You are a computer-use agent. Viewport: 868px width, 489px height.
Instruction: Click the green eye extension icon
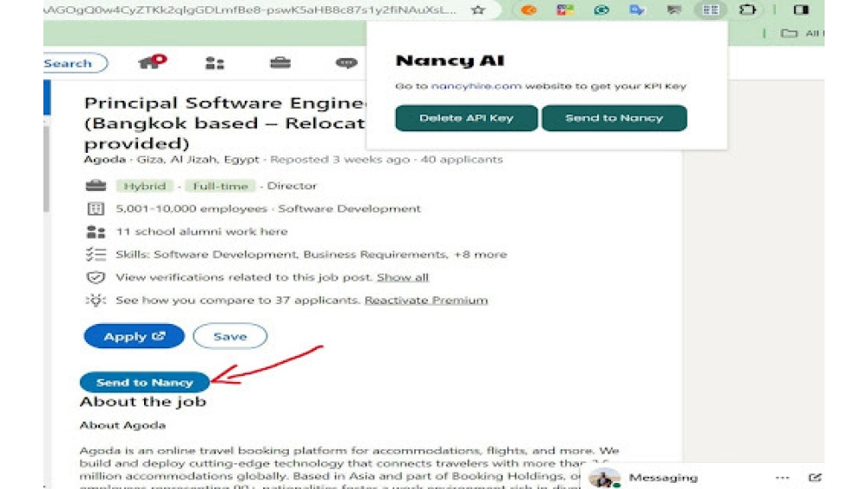point(602,10)
